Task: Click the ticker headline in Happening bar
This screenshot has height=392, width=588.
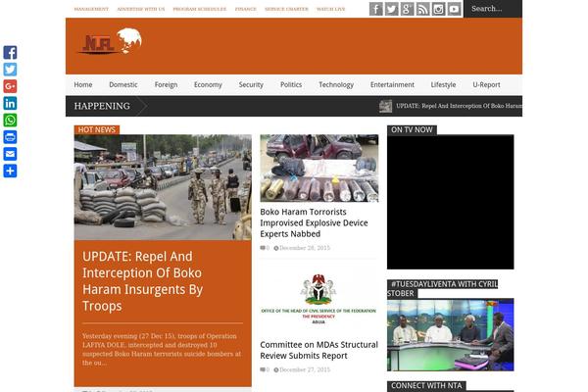Action: point(459,106)
